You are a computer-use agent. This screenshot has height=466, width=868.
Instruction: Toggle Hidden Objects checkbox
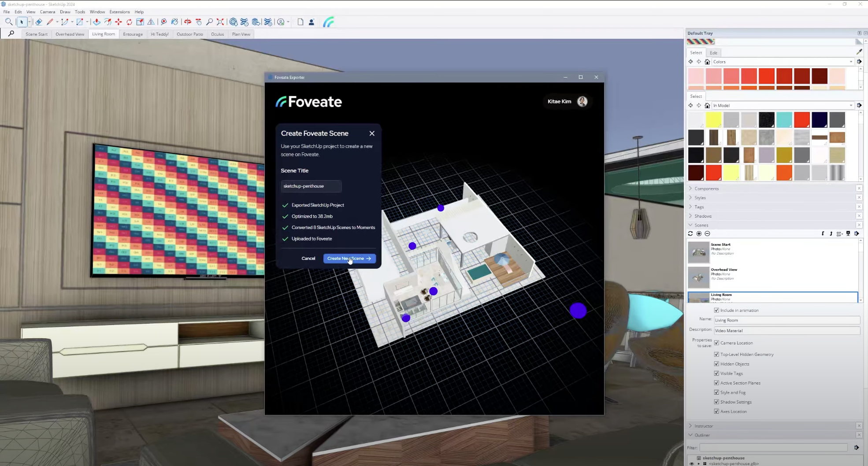[716, 364]
